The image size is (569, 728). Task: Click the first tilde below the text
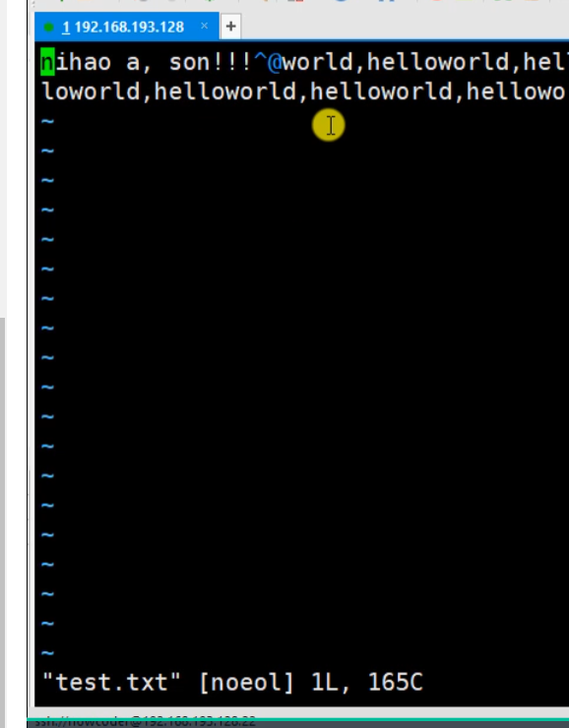[48, 122]
